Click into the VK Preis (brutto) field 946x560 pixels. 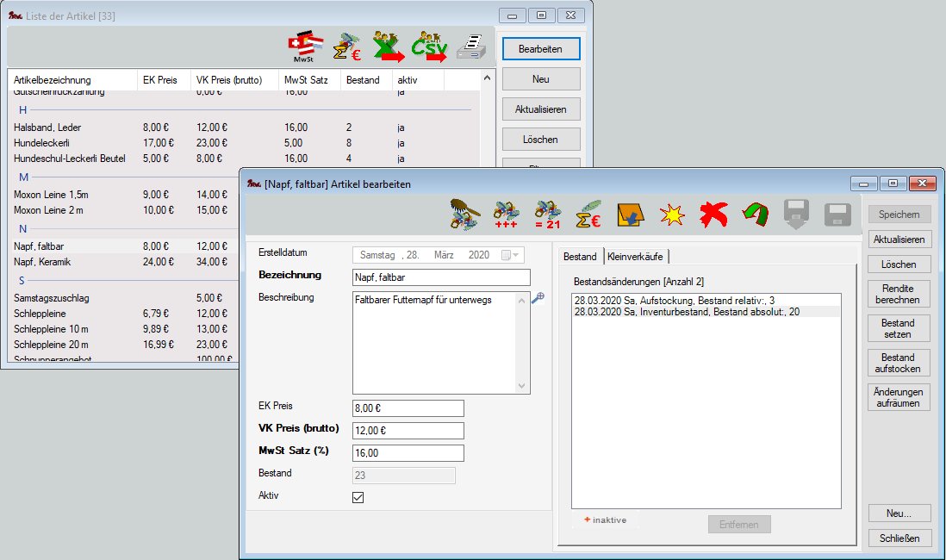(x=408, y=431)
